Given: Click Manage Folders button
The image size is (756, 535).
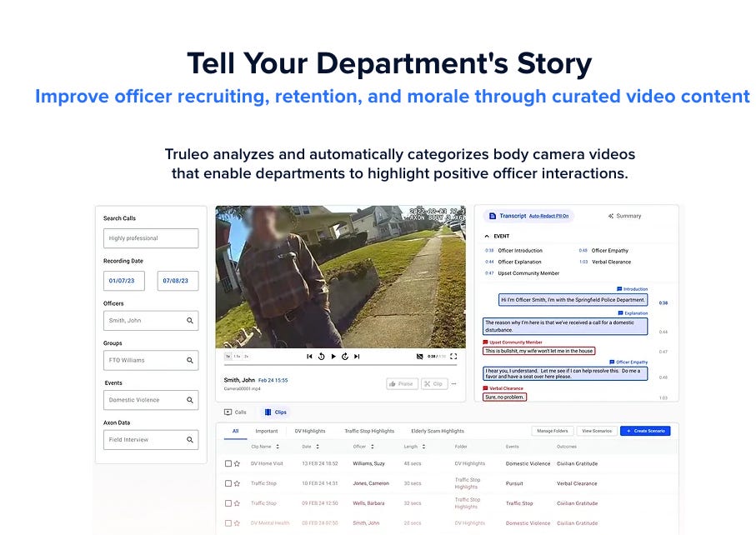Looking at the screenshot, I should coord(553,431).
